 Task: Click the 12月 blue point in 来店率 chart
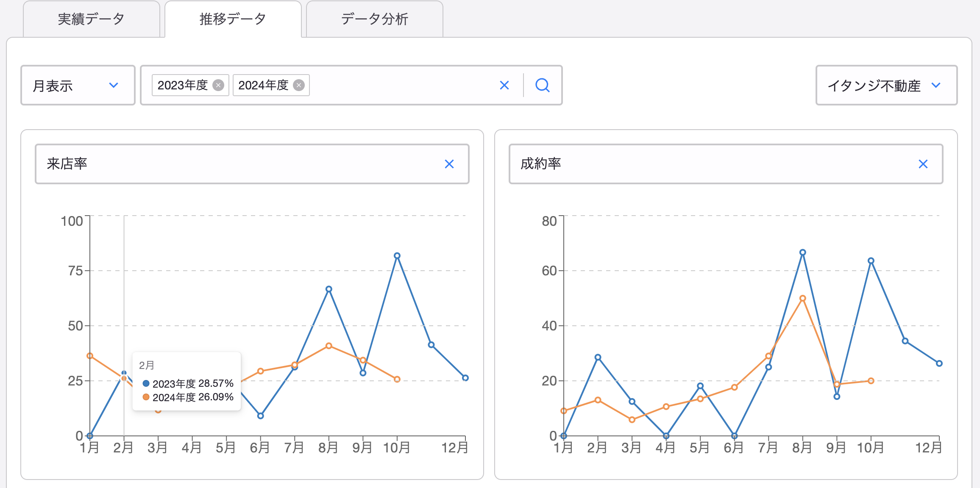pyautogui.click(x=465, y=378)
